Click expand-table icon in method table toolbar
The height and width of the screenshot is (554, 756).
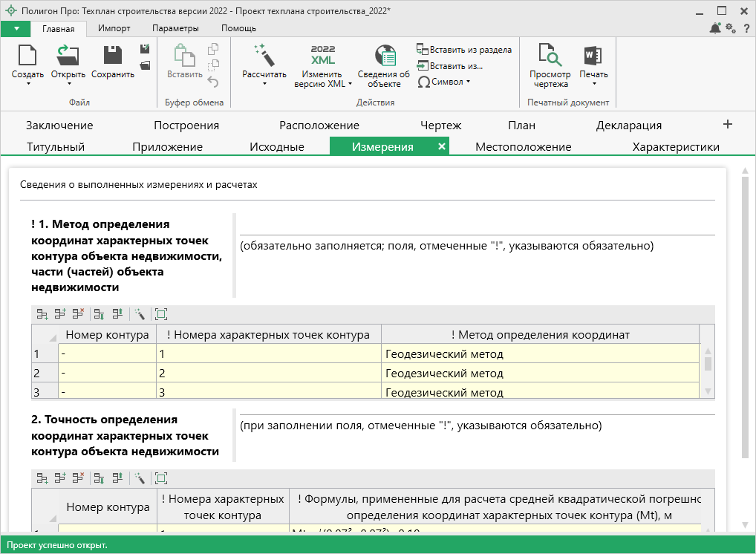click(x=162, y=314)
